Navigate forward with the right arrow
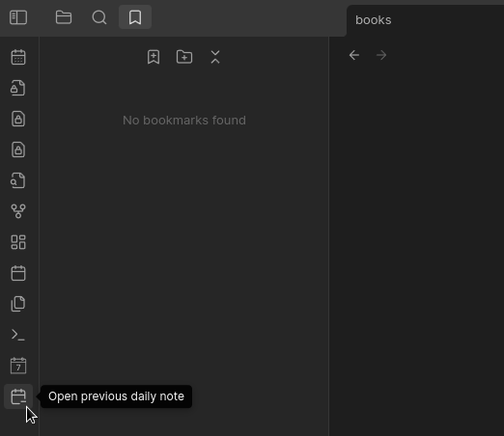The width and height of the screenshot is (504, 436). [x=381, y=55]
